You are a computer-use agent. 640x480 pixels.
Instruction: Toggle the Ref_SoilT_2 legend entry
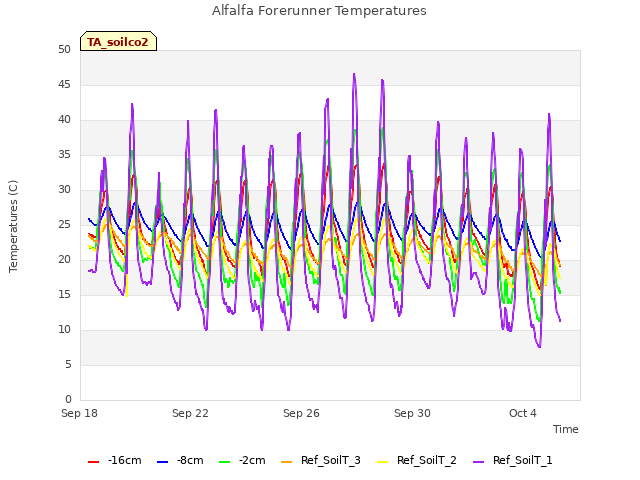(x=417, y=461)
